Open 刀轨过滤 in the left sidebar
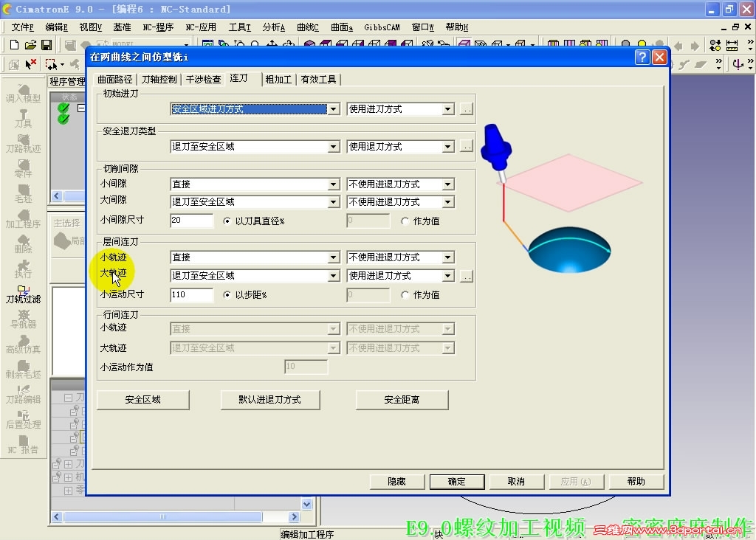The height and width of the screenshot is (540, 756). click(x=23, y=294)
